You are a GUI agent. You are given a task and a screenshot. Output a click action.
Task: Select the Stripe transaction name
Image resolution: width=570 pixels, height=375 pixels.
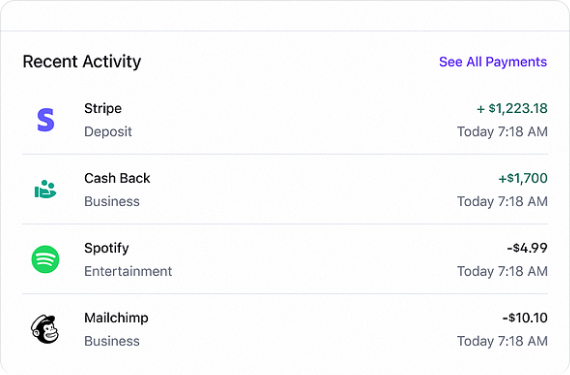[x=103, y=108]
